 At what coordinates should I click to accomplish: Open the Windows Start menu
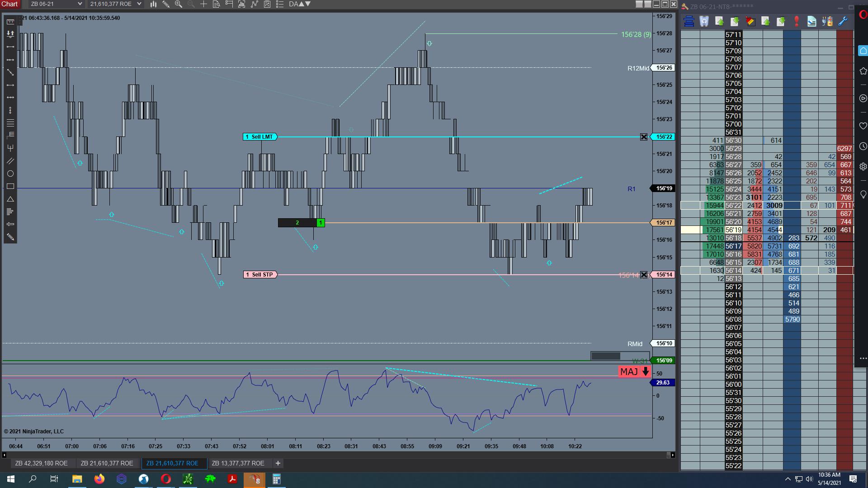pyautogui.click(x=11, y=479)
